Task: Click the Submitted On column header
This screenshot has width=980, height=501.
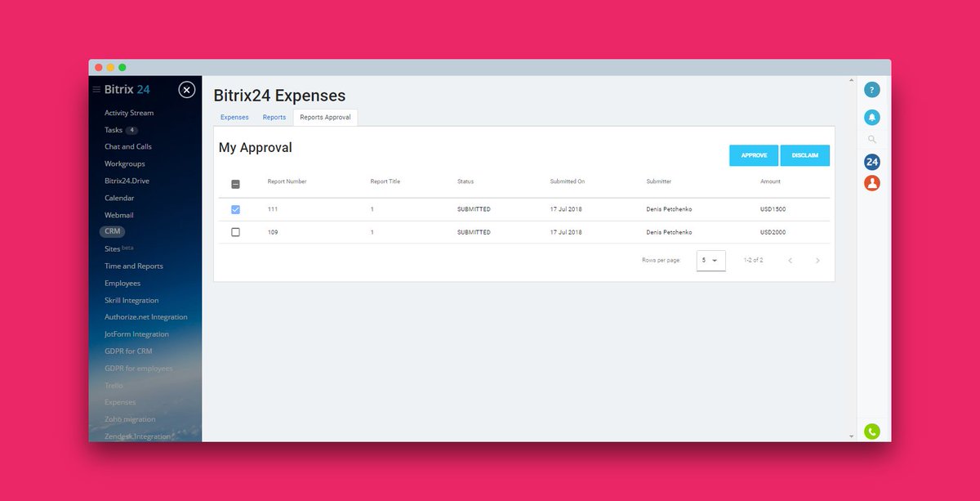Action: coord(568,181)
